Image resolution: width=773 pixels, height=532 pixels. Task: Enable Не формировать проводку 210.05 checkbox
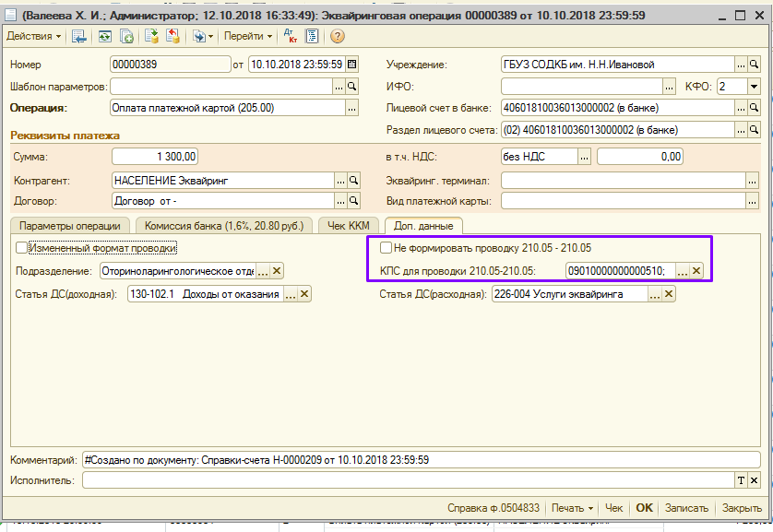coord(386,248)
